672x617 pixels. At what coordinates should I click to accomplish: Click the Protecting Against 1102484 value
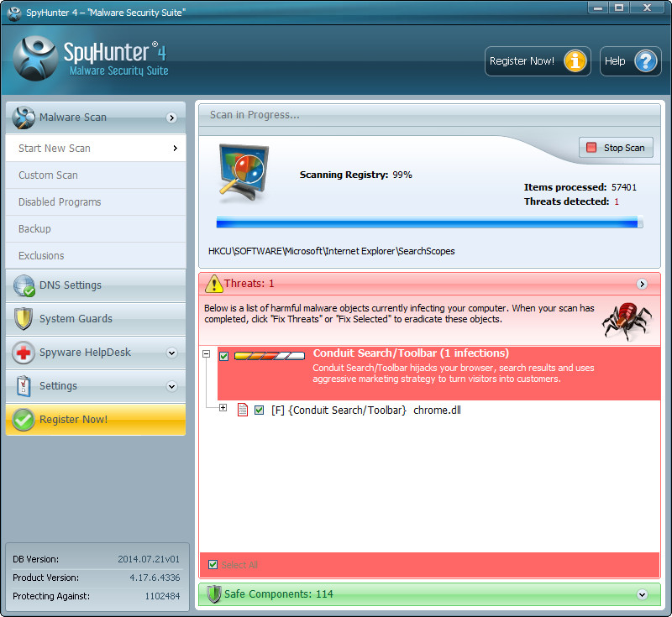pos(162,596)
